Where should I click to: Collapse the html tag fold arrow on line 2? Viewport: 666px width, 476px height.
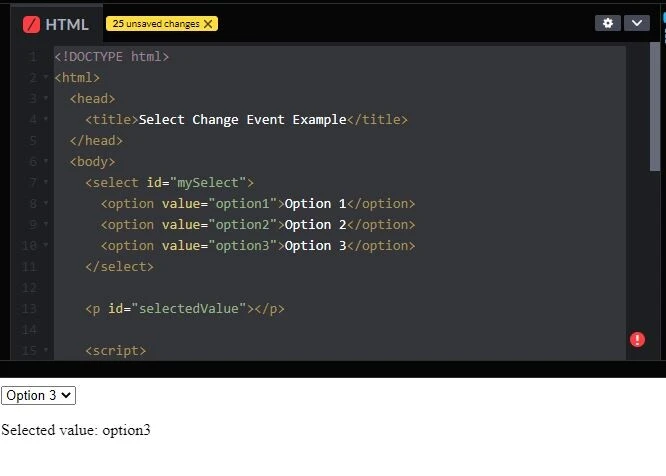coord(46,78)
